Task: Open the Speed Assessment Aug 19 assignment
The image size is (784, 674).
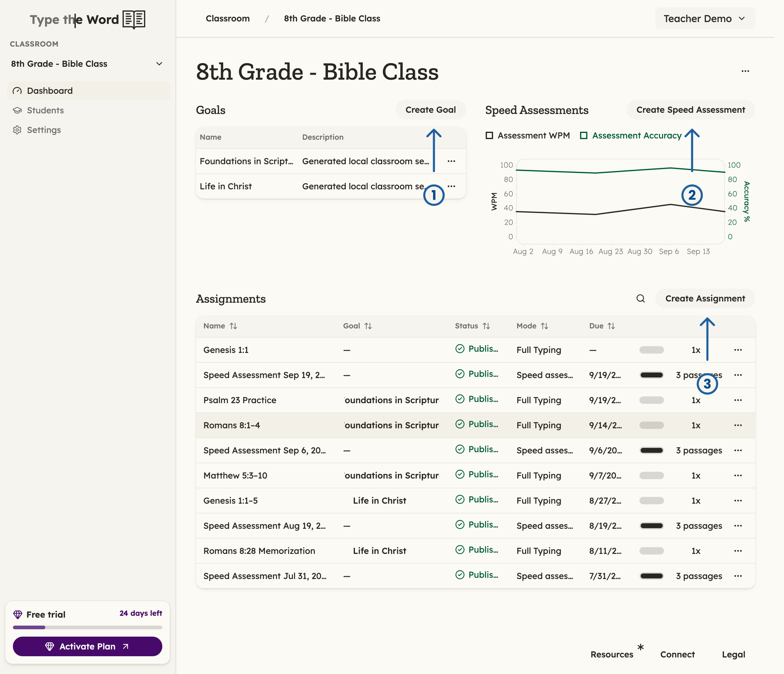Action: tap(264, 526)
